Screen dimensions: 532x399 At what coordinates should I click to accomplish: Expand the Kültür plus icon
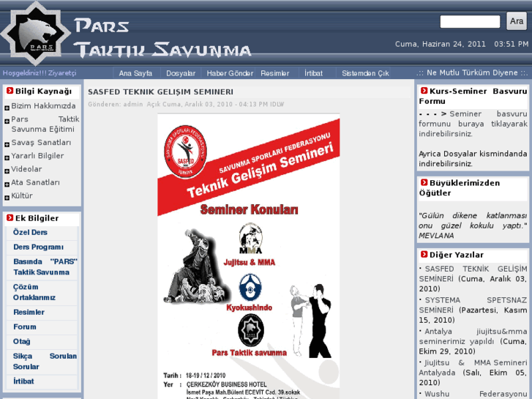(x=7, y=198)
